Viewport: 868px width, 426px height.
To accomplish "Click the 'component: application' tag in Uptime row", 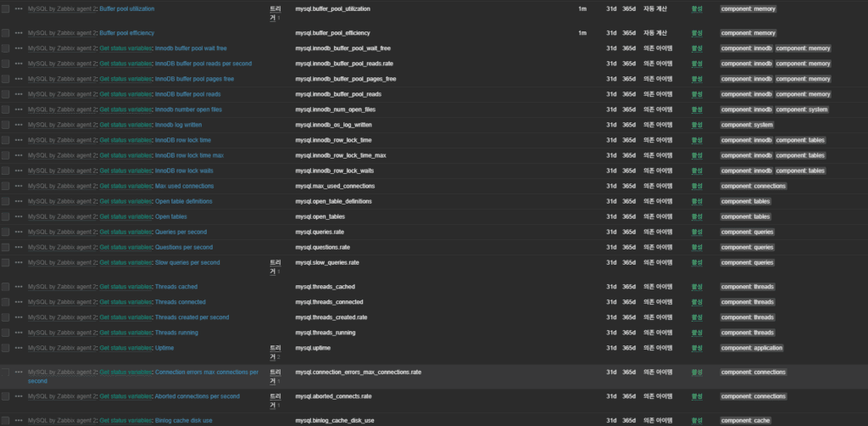I will point(752,348).
